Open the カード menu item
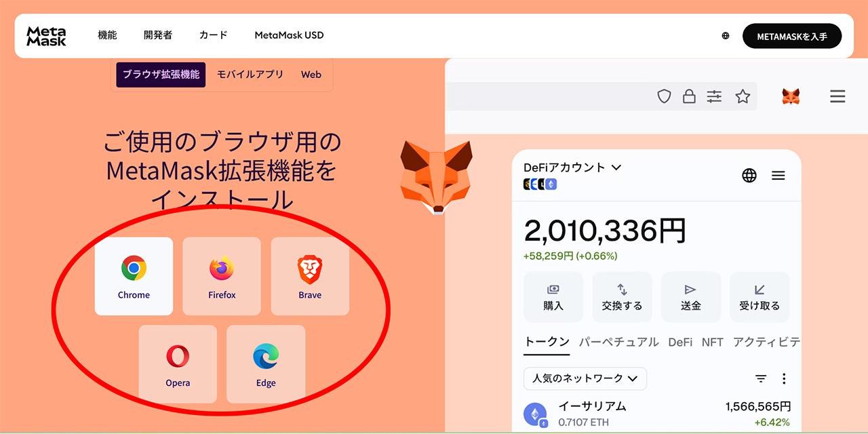868x434 pixels. (214, 35)
